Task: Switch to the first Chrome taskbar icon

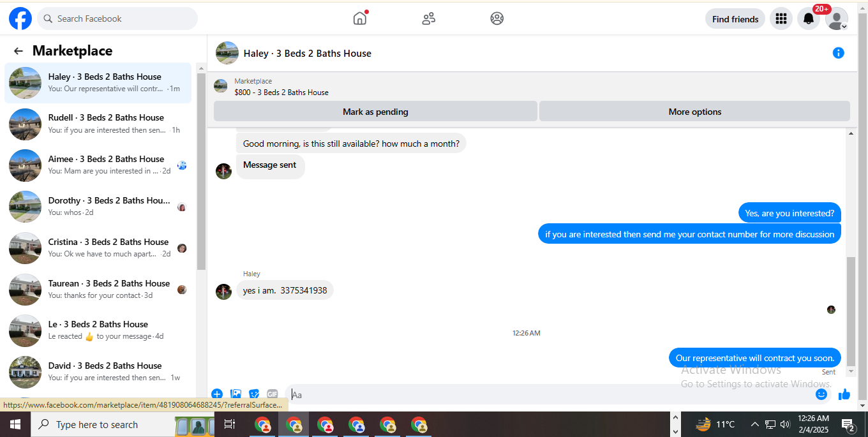Action: (x=262, y=424)
